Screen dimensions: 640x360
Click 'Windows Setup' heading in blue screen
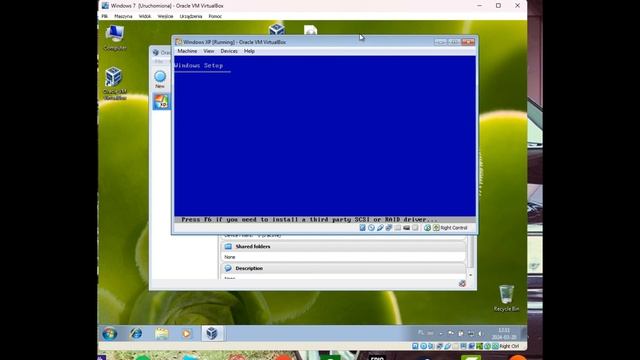point(199,65)
